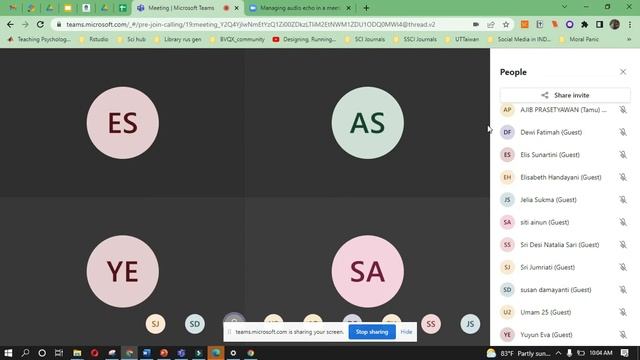The image size is (640, 360).
Task: Close the People panel
Action: click(x=623, y=72)
